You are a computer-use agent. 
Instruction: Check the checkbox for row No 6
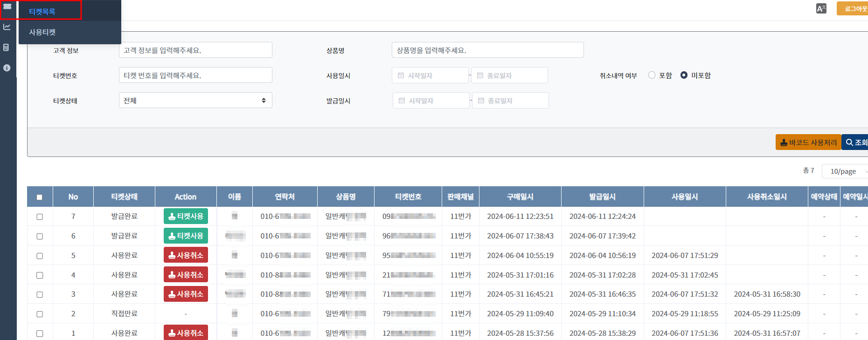(x=40, y=236)
